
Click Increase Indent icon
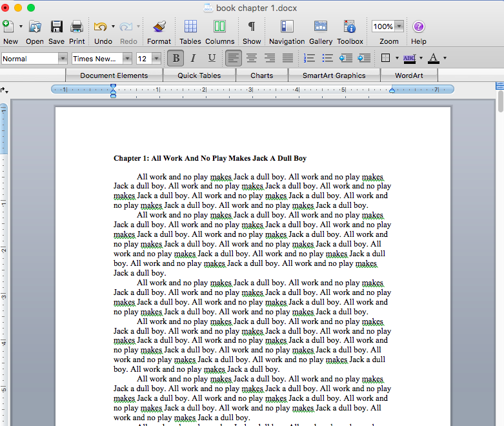click(364, 58)
